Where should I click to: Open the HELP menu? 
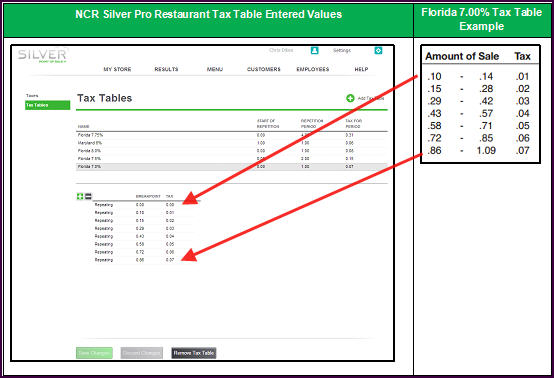point(361,69)
